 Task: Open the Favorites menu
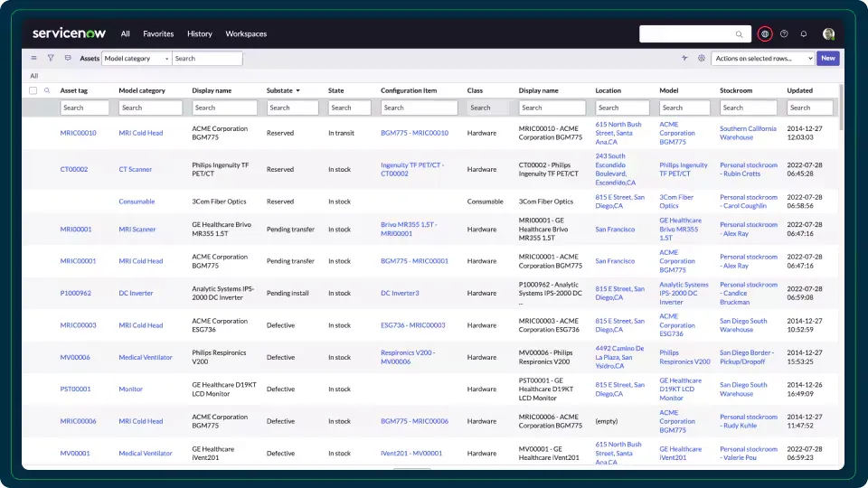tap(158, 34)
